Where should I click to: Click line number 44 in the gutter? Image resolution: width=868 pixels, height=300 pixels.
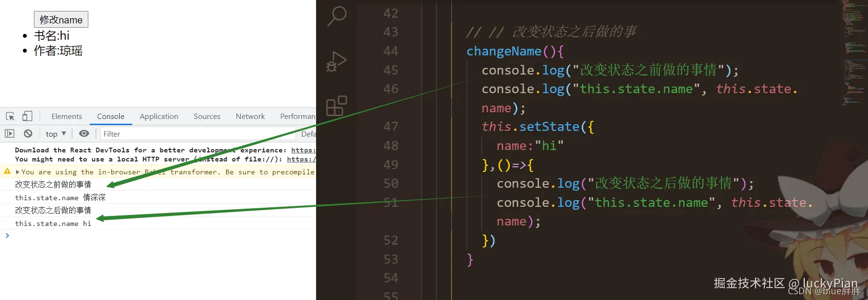tap(391, 51)
